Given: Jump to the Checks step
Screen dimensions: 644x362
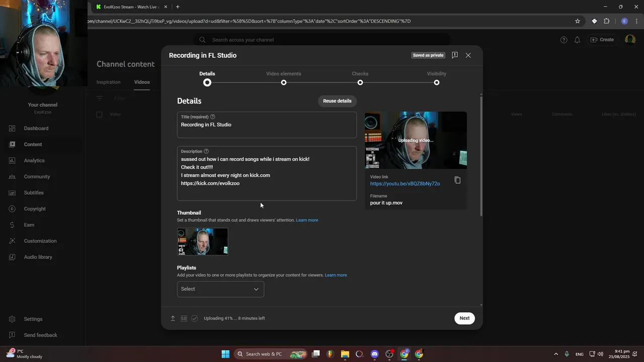Looking at the screenshot, I should pyautogui.click(x=360, y=78).
